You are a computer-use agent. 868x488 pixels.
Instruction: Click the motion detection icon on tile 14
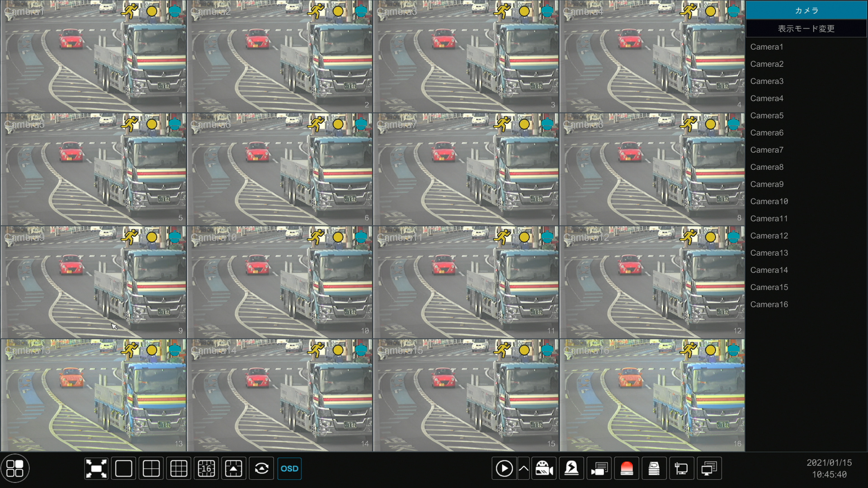[316, 350]
